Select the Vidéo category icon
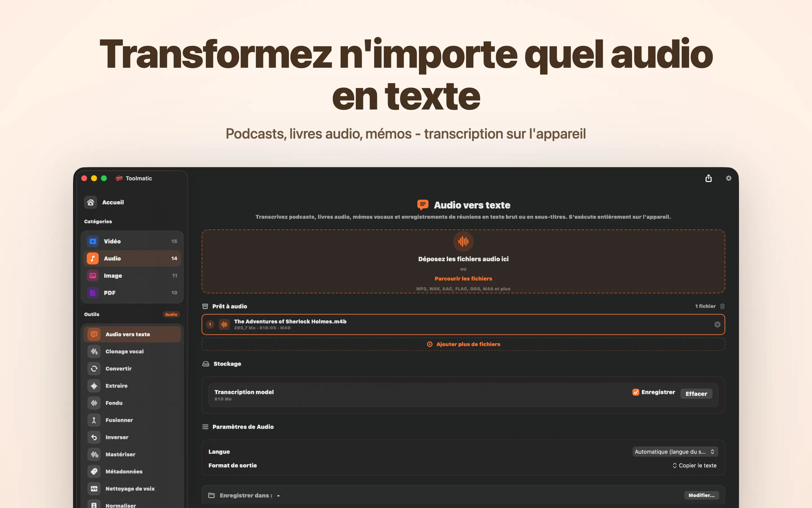812x508 pixels. pos(93,241)
